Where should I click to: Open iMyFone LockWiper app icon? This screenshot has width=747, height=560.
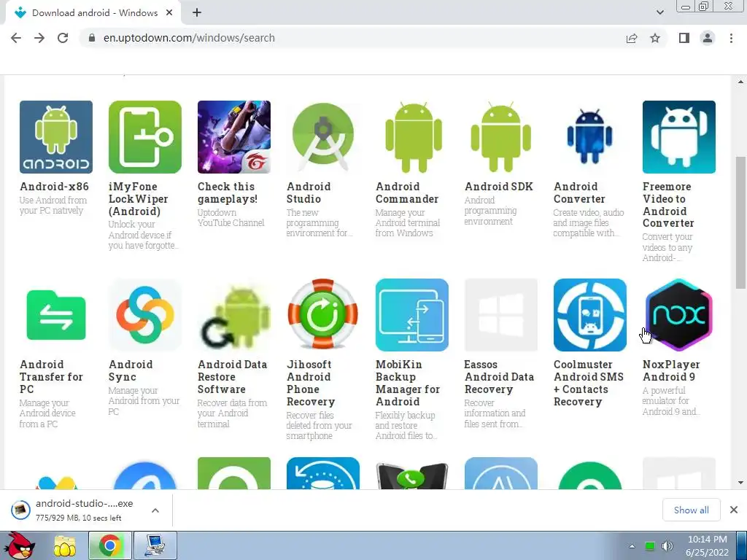[145, 137]
